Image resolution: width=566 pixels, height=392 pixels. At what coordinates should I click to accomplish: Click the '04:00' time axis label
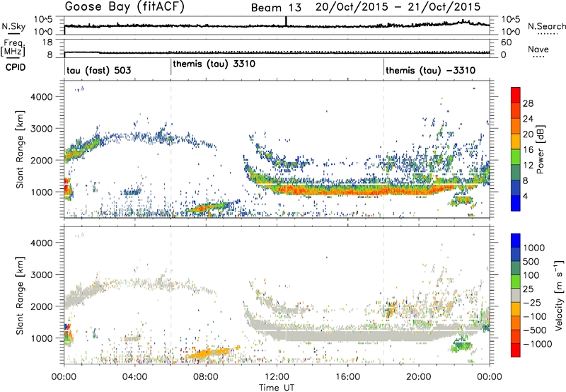[x=135, y=376]
